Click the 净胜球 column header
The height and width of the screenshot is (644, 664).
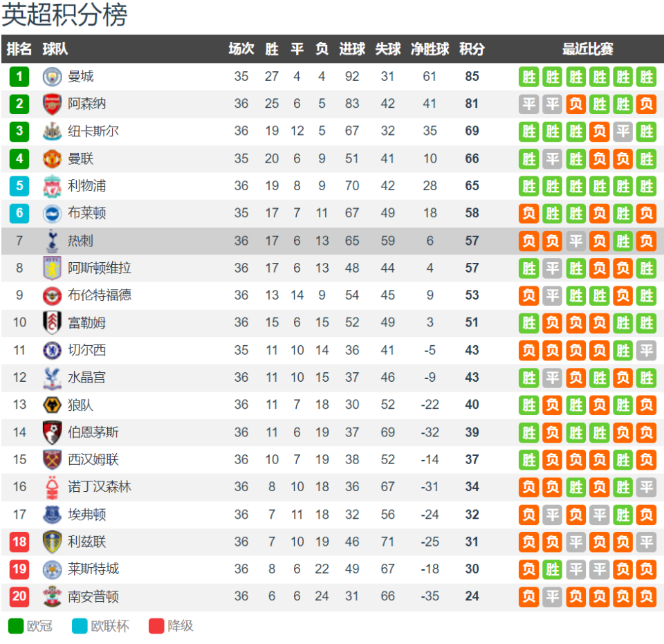click(430, 49)
